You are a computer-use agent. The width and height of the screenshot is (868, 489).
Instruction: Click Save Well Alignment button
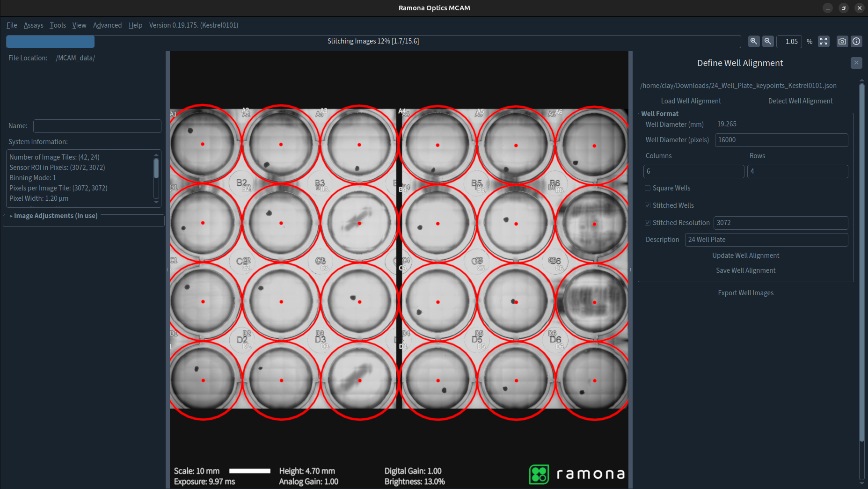click(745, 270)
